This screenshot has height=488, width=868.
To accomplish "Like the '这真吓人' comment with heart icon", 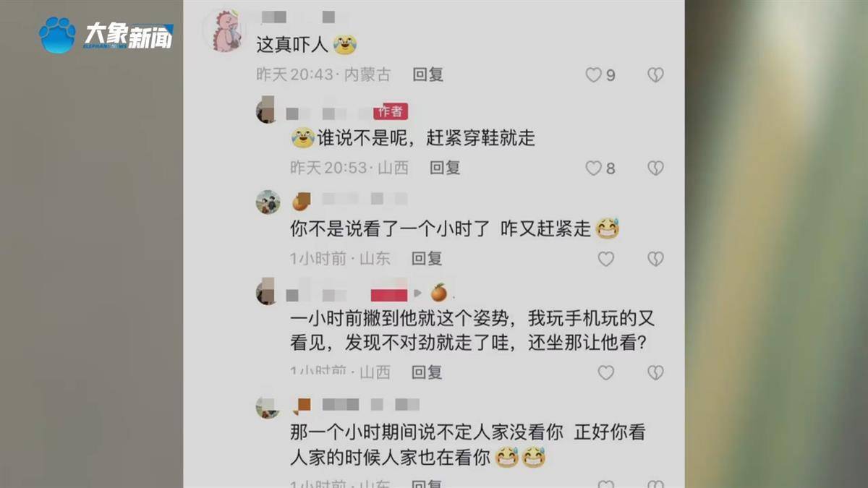I will click(x=593, y=74).
